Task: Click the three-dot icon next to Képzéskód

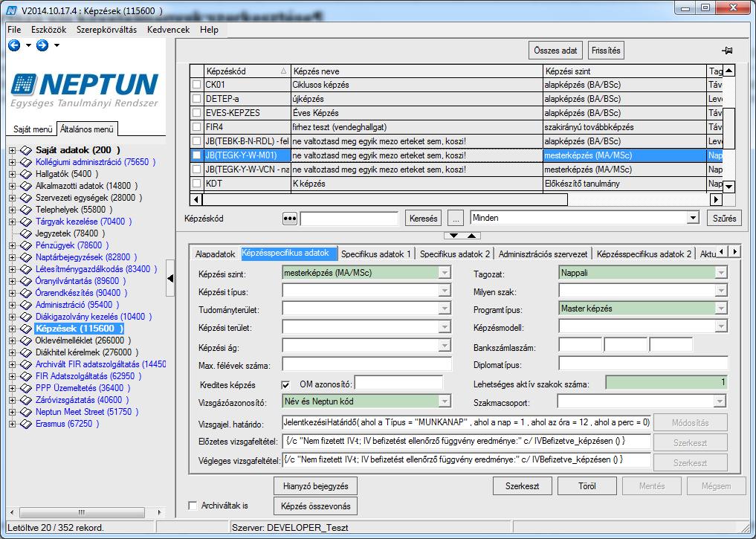Action: tap(289, 219)
